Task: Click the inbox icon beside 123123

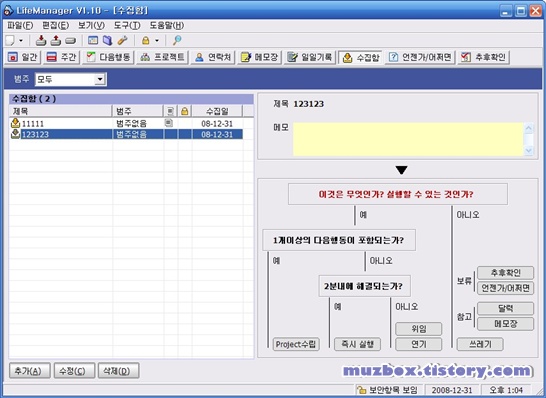Action: (x=15, y=134)
